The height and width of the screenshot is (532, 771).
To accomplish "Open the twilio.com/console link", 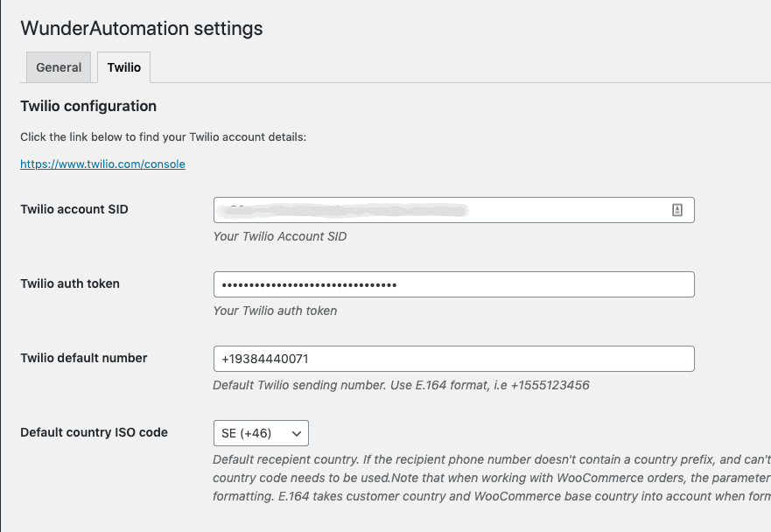I will [x=102, y=164].
